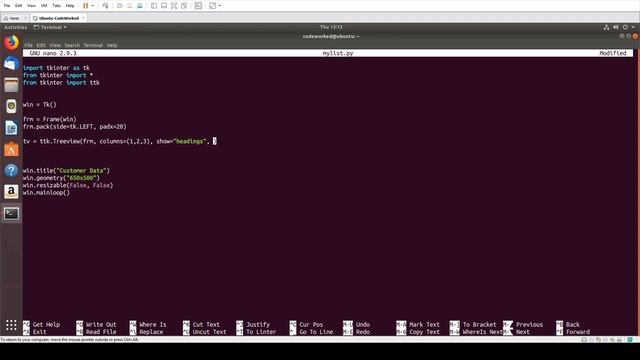Click the "import tkinter as tk" line

pos(56,68)
